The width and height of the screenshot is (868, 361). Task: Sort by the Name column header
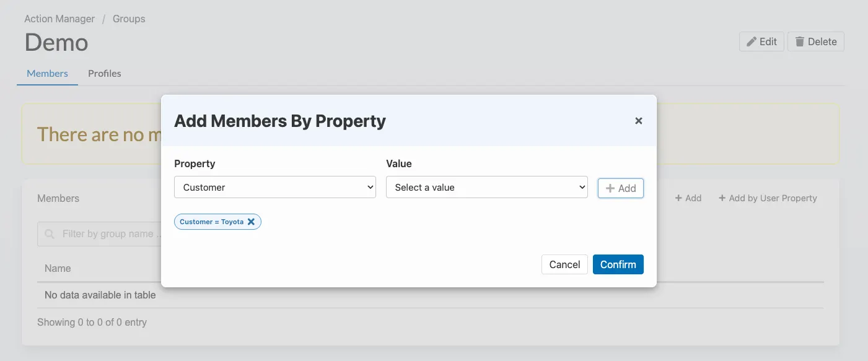(x=58, y=268)
